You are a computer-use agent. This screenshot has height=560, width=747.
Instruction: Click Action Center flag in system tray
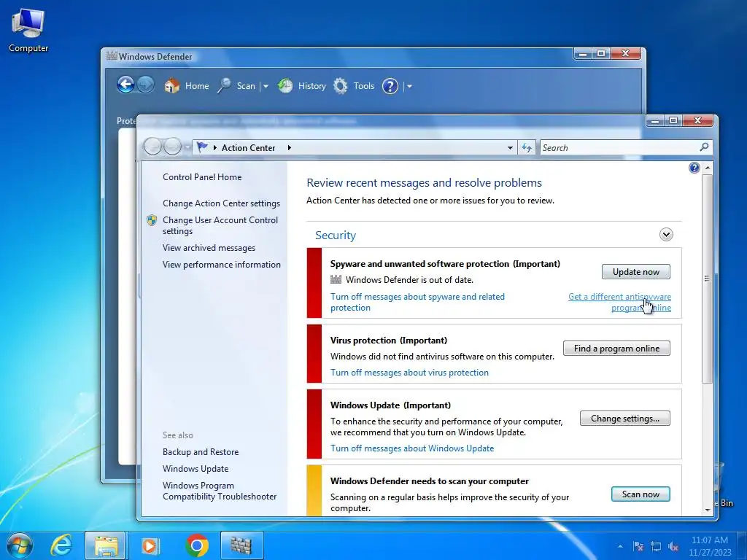(x=638, y=547)
